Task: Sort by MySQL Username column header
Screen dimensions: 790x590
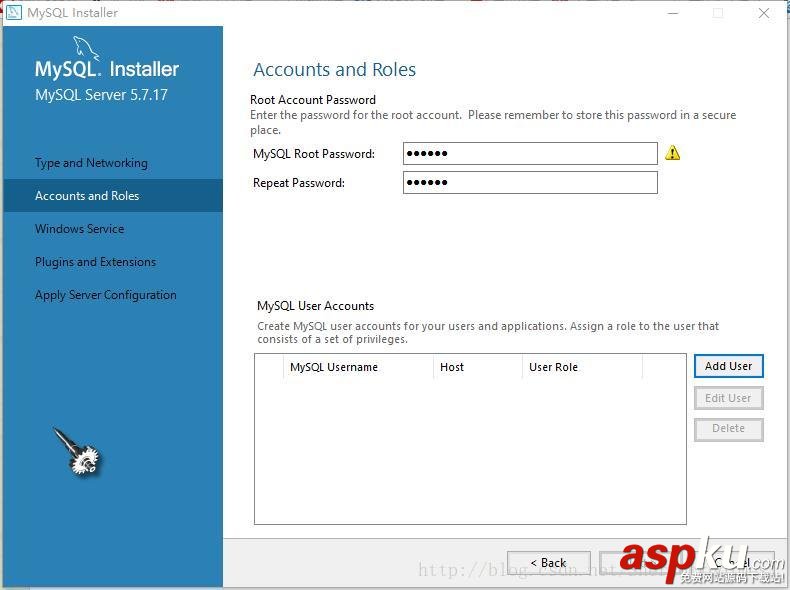Action: pos(358,367)
